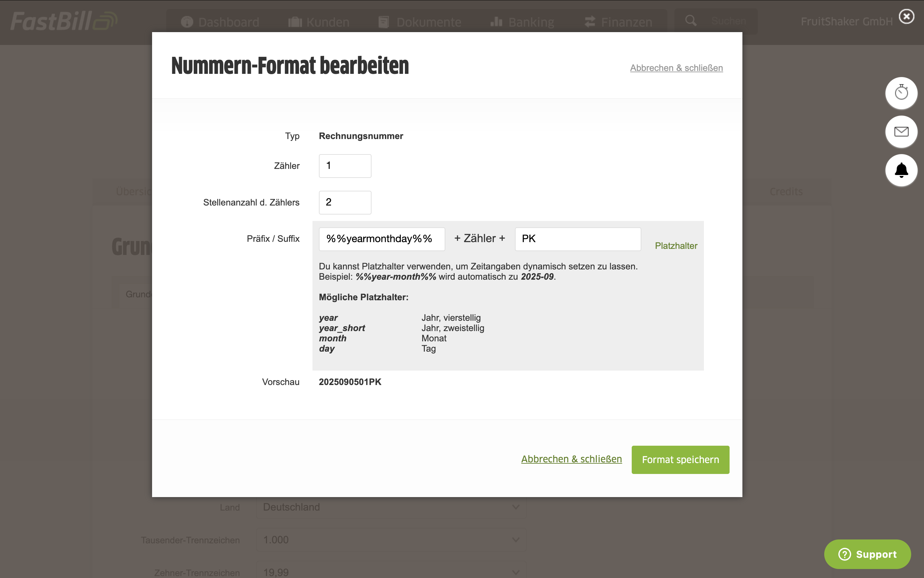Click the Rechnungsnummer type text
This screenshot has height=578, width=924.
[x=361, y=136]
